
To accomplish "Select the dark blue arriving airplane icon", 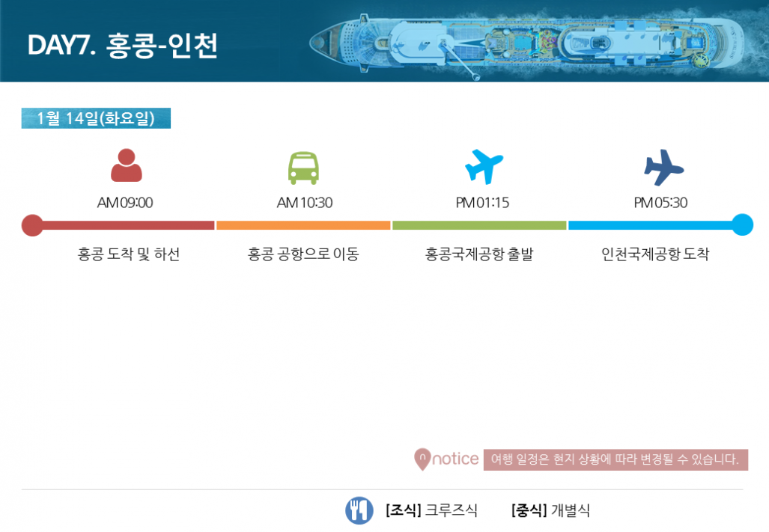I will tap(663, 168).
